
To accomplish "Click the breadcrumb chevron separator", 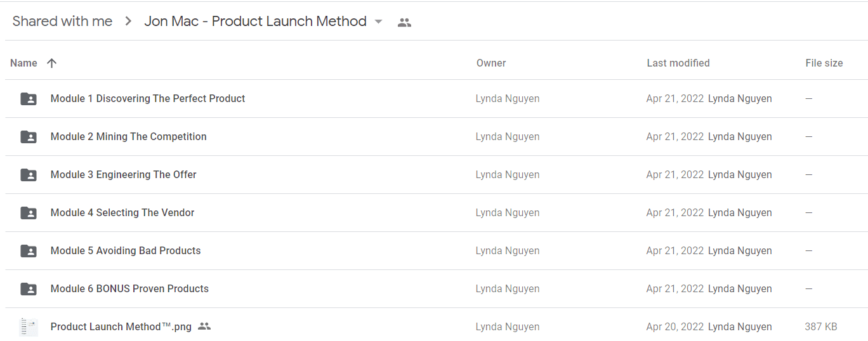I will (128, 22).
